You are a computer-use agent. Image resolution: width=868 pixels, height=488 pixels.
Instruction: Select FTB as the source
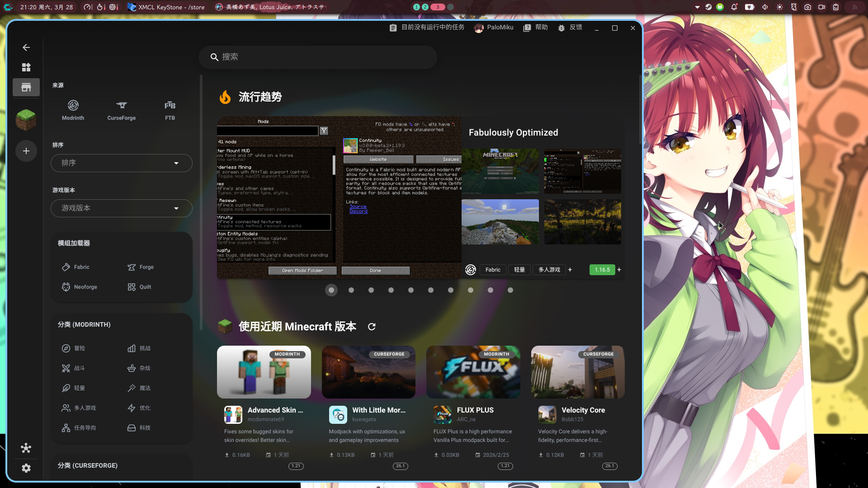click(170, 110)
